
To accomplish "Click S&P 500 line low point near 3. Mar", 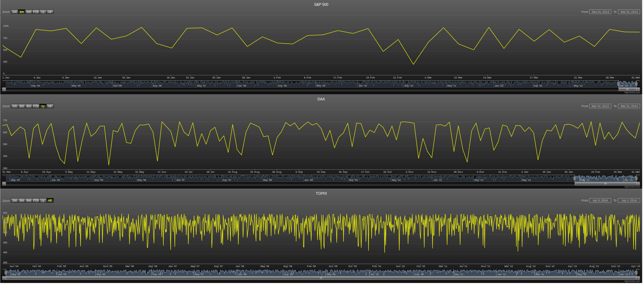I will click(x=413, y=64).
